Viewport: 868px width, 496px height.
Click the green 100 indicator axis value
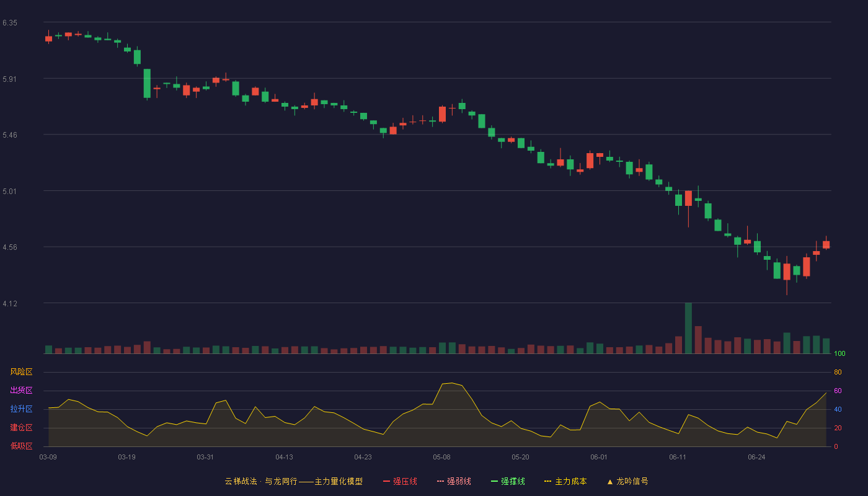[x=839, y=354]
